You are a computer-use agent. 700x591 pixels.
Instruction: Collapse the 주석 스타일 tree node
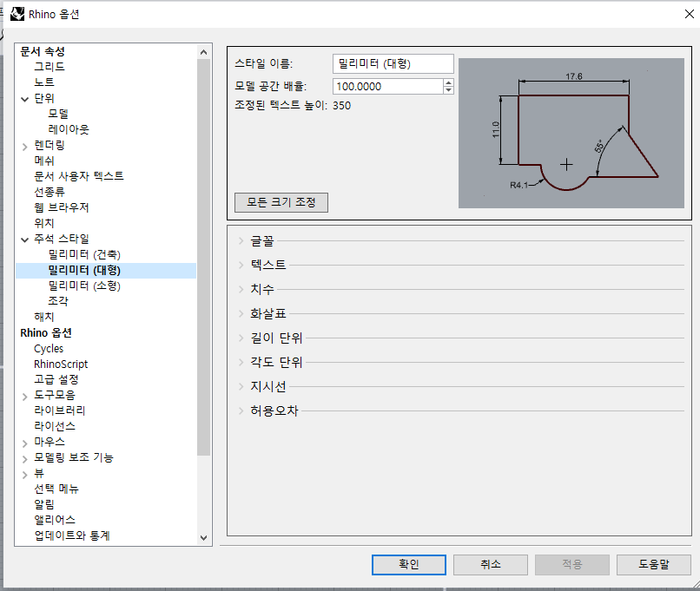pyautogui.click(x=25, y=240)
